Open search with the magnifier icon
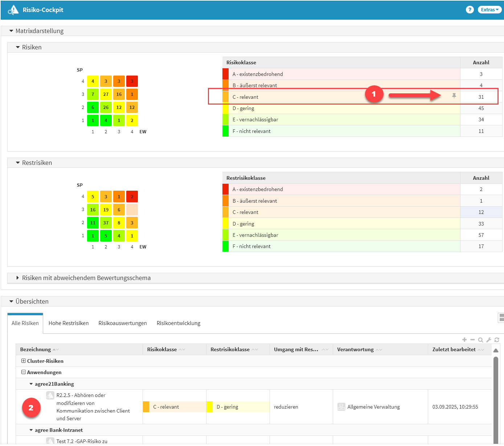Image resolution: width=504 pixels, height=446 pixels. (480, 340)
